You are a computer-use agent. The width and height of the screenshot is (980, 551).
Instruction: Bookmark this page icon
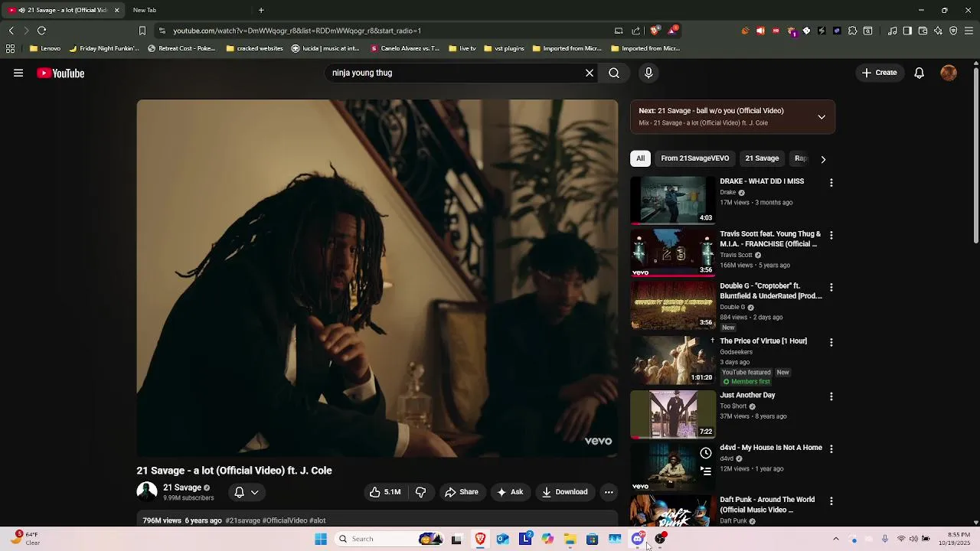click(142, 31)
